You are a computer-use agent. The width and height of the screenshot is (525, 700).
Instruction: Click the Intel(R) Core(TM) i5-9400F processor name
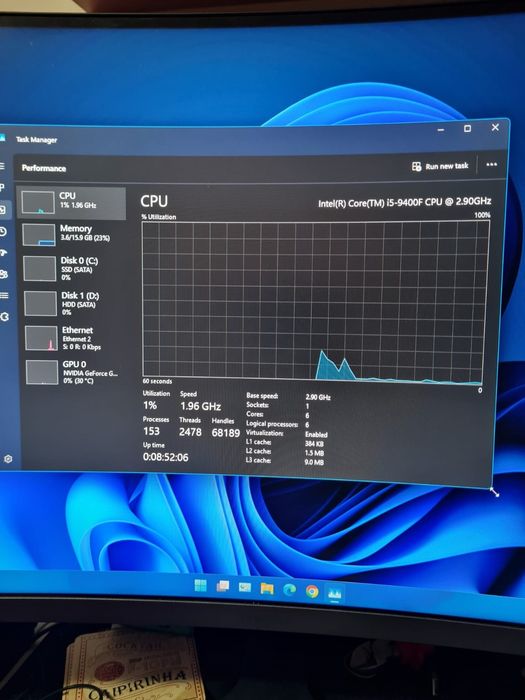pos(404,202)
